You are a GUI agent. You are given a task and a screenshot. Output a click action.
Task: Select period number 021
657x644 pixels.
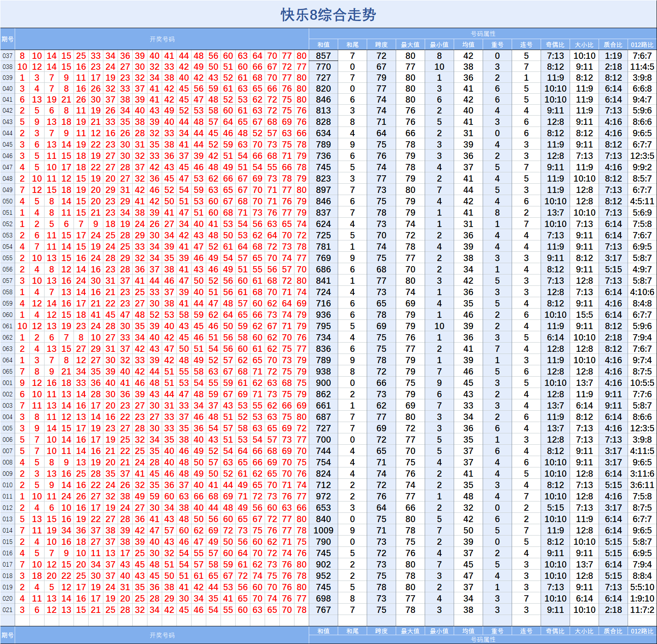(x=8, y=610)
